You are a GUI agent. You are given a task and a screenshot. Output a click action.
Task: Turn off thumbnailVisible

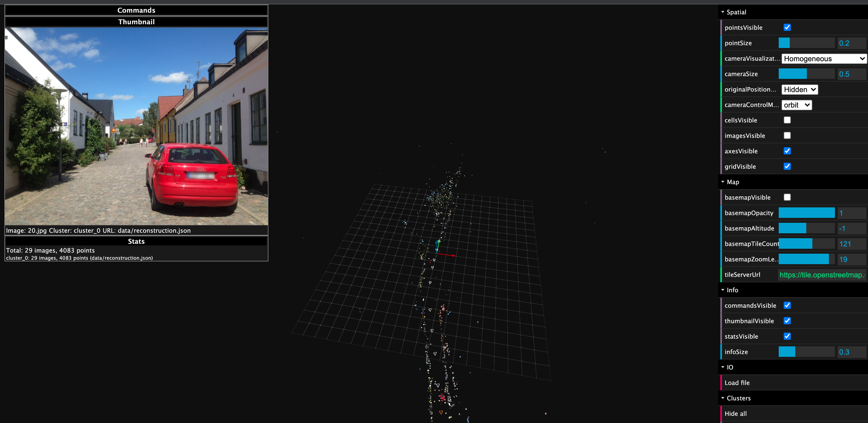(787, 320)
